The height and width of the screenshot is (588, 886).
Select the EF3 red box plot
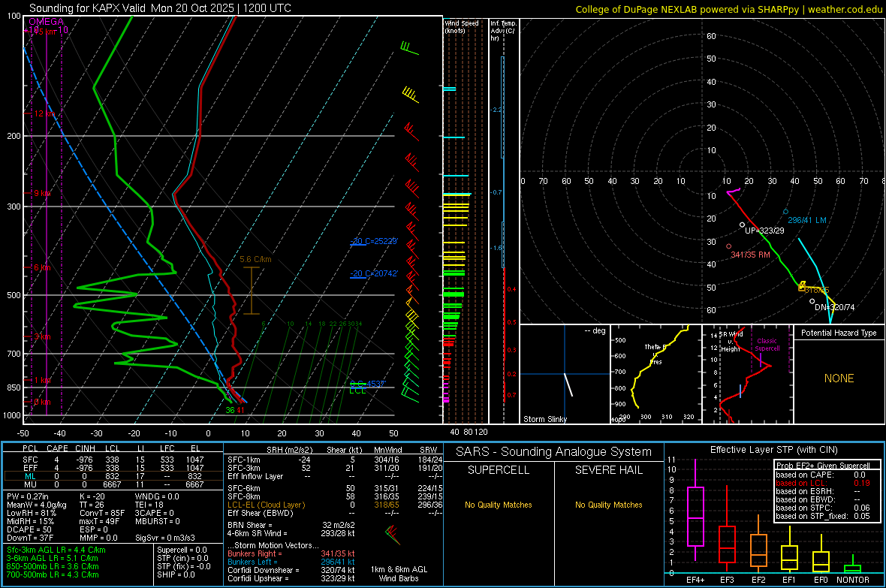[x=727, y=528]
